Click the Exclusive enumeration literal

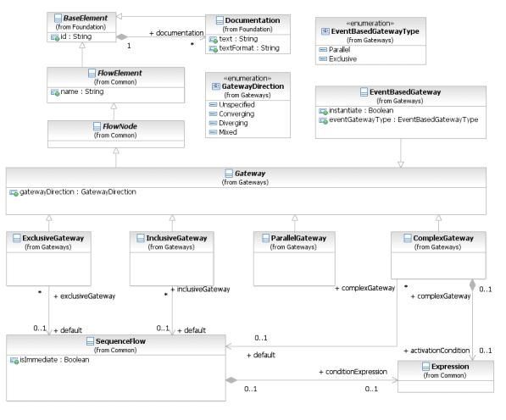[342, 59]
